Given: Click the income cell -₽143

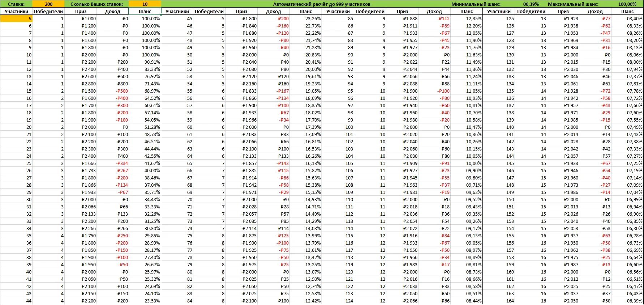Looking at the screenshot, I should pos(274,163).
